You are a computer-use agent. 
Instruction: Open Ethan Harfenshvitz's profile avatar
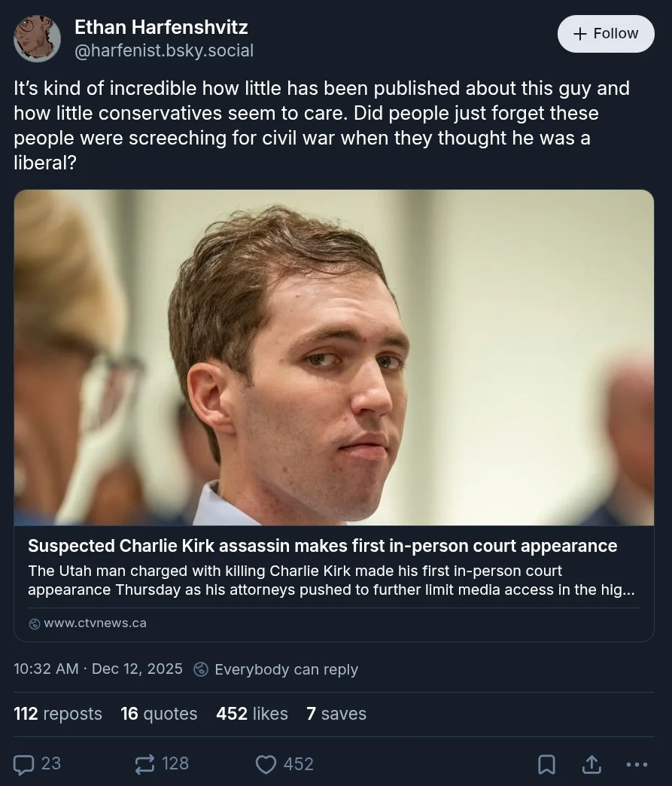[x=37, y=38]
